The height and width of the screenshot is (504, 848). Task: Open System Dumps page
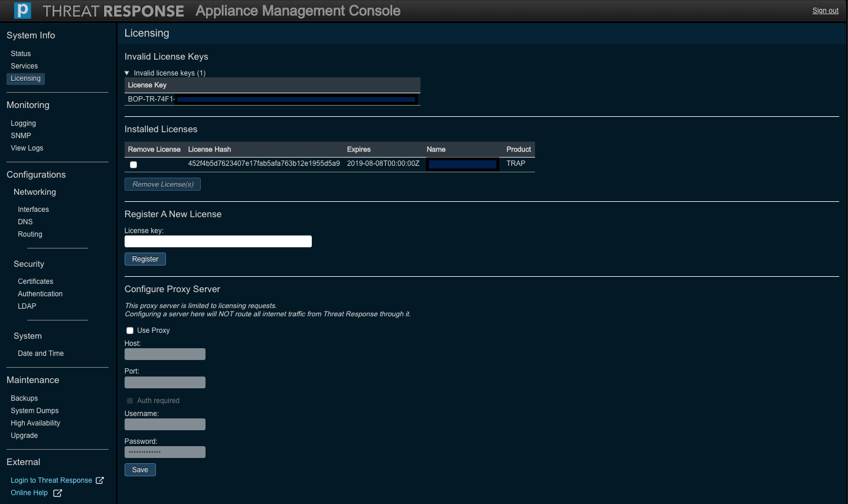tap(35, 411)
